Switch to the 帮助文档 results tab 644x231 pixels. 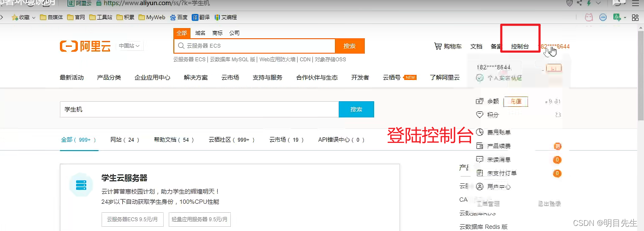click(x=174, y=140)
